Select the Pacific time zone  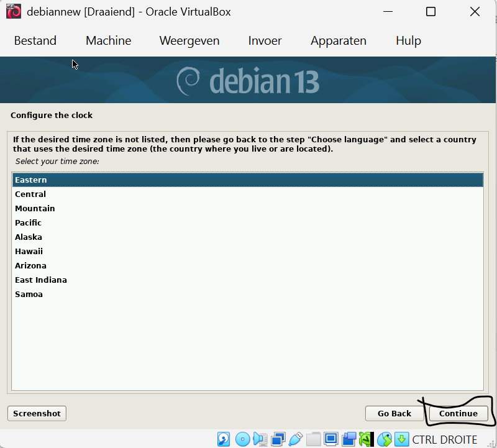tap(247, 222)
